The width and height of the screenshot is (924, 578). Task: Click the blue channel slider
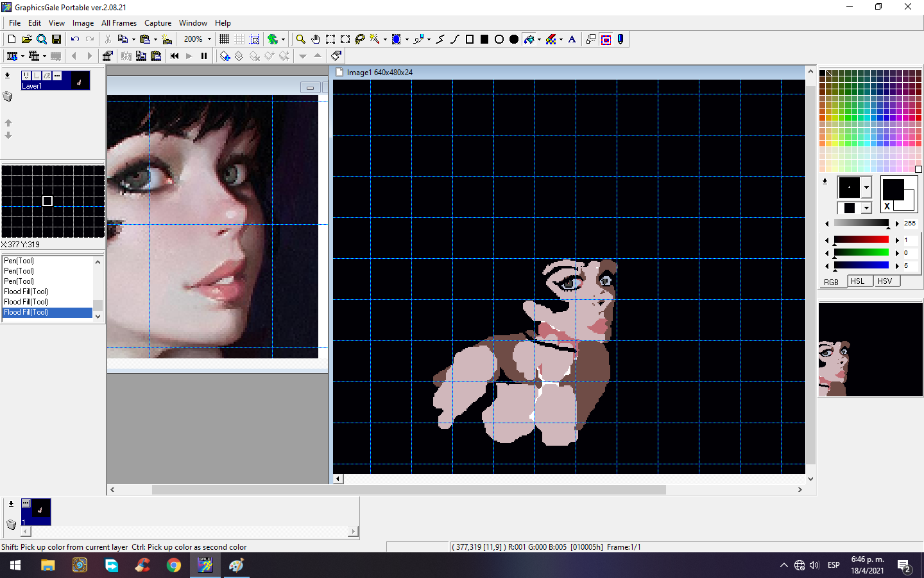coord(861,265)
